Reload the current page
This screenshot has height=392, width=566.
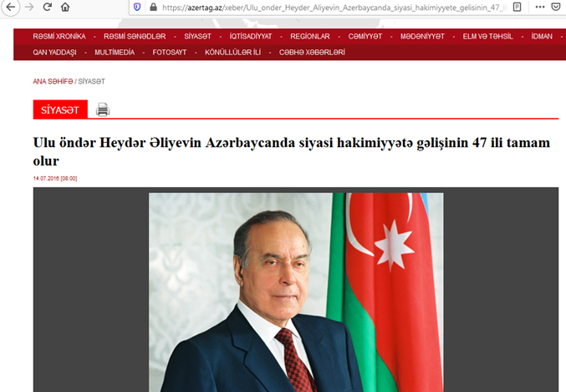48,7
